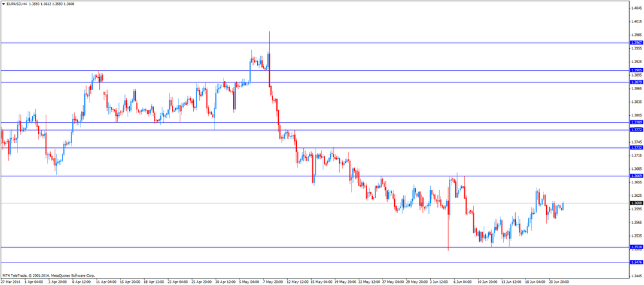Click the 1.3565 tick on price scale
This screenshot has width=644, height=285.
tap(637, 223)
